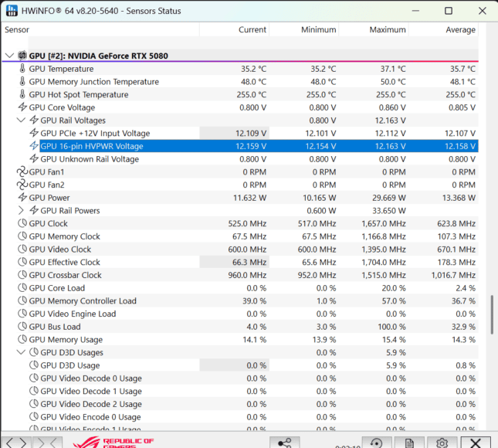Click the lightning icon beside GPU Power

(x=22, y=197)
